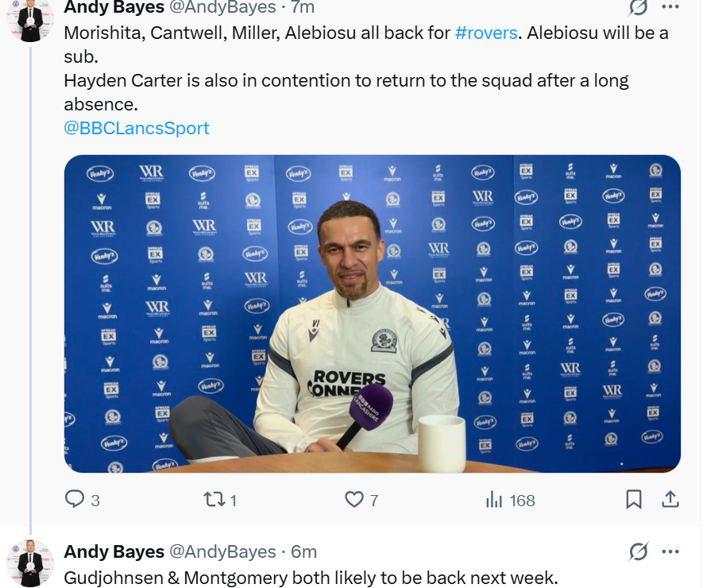The height and width of the screenshot is (588, 703).
Task: Open Andy Bayes avatar on first tweet
Action: point(30,20)
